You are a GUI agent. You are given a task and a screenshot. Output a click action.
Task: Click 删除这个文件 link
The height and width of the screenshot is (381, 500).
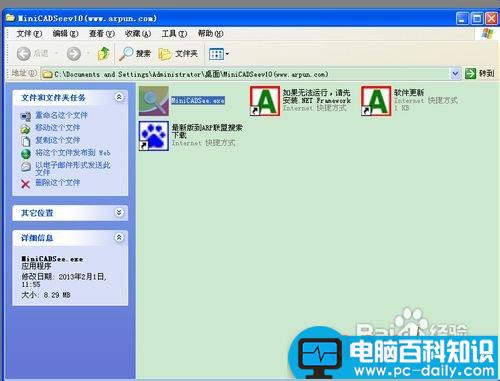58,182
